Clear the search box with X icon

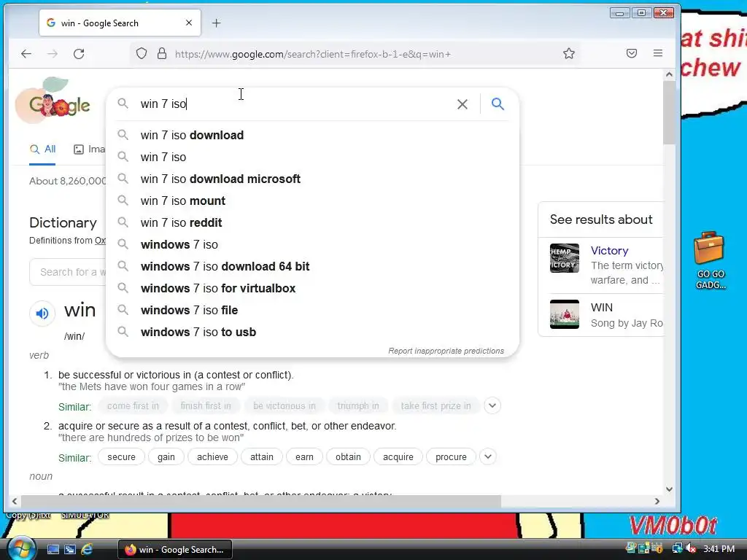tap(462, 104)
